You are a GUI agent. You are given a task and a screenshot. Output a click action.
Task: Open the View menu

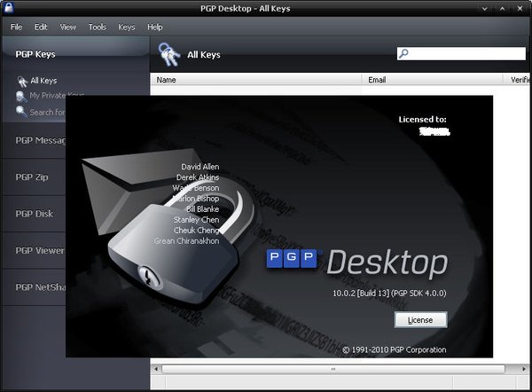coord(68,27)
